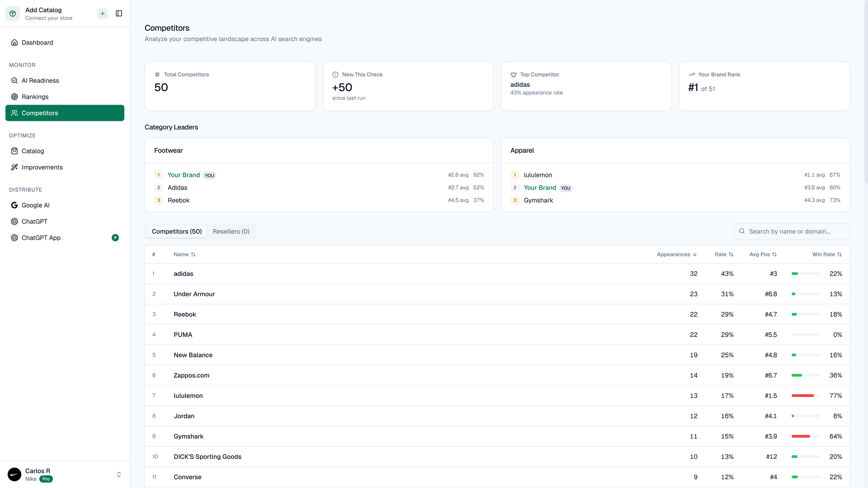Sort table by Appearances column
Viewport: 868px width, 488px height.
pyautogui.click(x=677, y=255)
